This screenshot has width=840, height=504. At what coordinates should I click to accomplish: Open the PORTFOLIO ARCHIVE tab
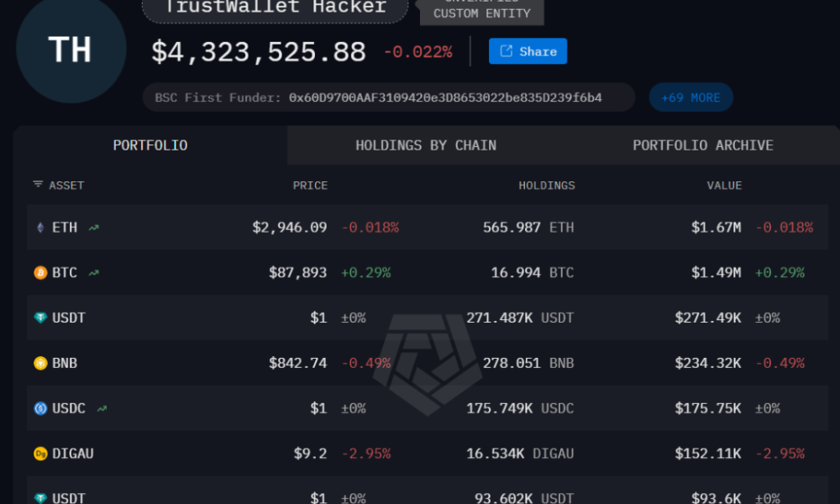[x=703, y=144]
